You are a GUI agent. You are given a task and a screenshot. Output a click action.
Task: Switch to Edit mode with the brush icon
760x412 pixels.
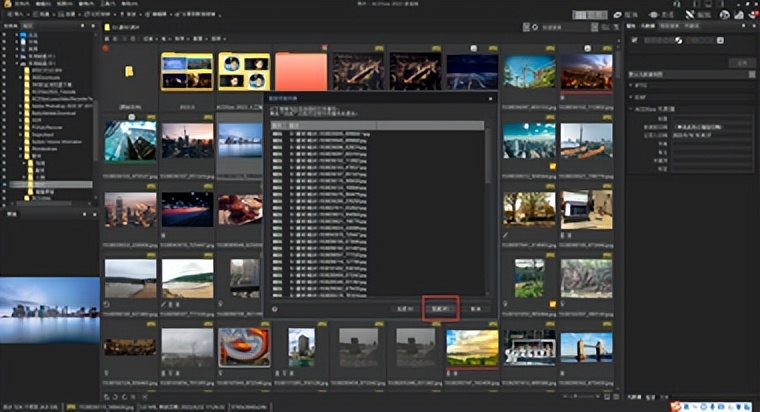tap(697, 15)
